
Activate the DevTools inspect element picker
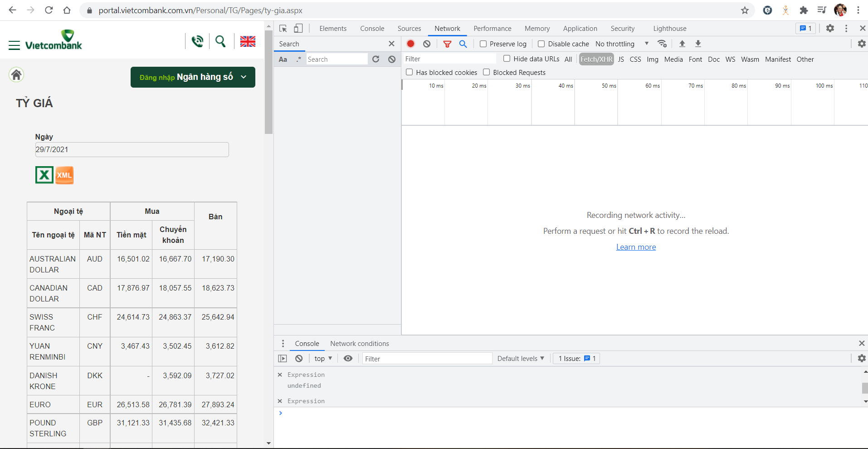(283, 29)
